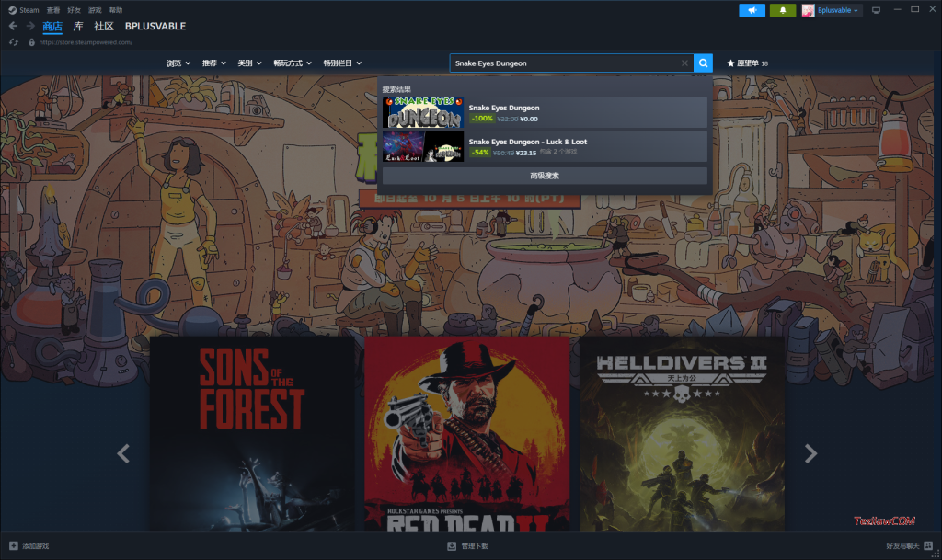This screenshot has height=560, width=942.
Task: Click the page reload icon beside the URL
Action: (x=13, y=42)
